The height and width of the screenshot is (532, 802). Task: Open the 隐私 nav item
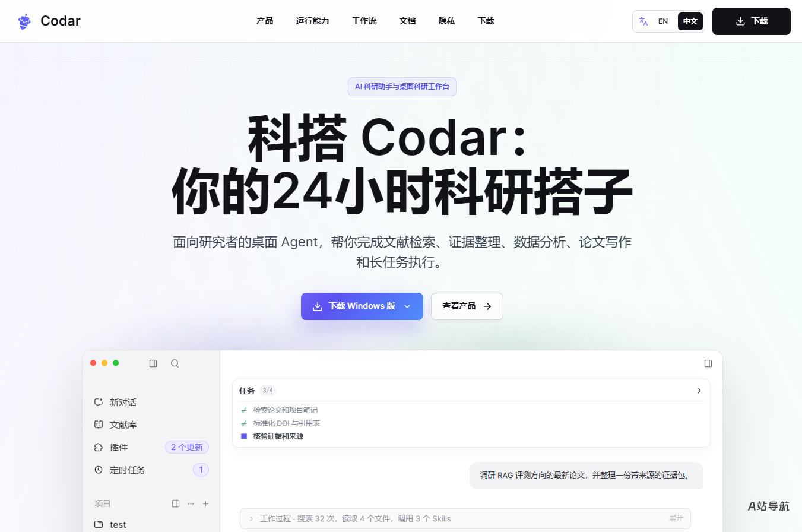coord(447,21)
